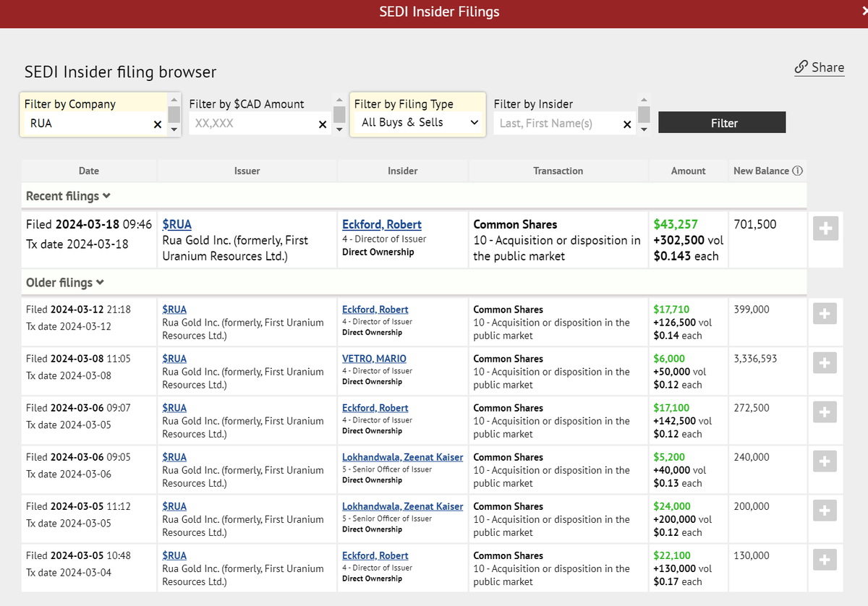Click the 3,336,593 balance value
Image resolution: width=868 pixels, height=606 pixels.
tap(756, 359)
